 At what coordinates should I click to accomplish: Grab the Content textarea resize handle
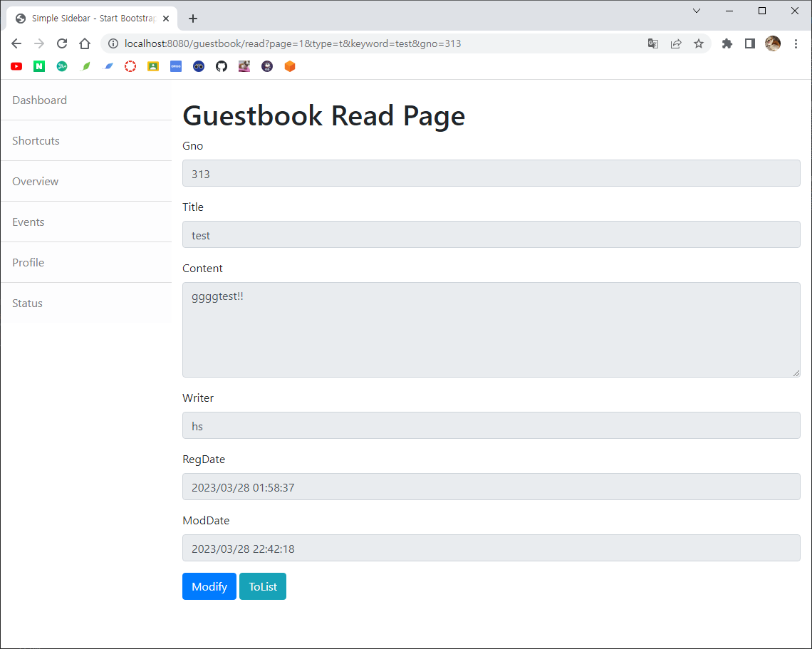pyautogui.click(x=796, y=373)
